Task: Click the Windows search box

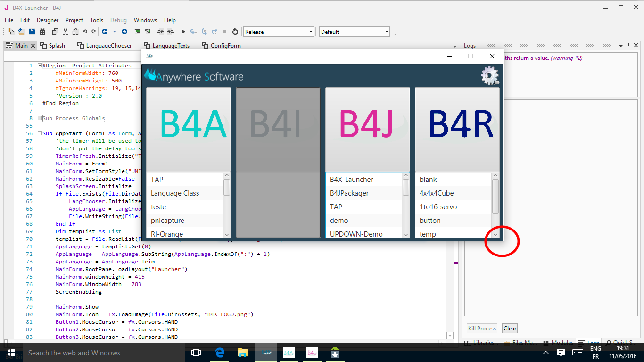Action: pos(105,353)
